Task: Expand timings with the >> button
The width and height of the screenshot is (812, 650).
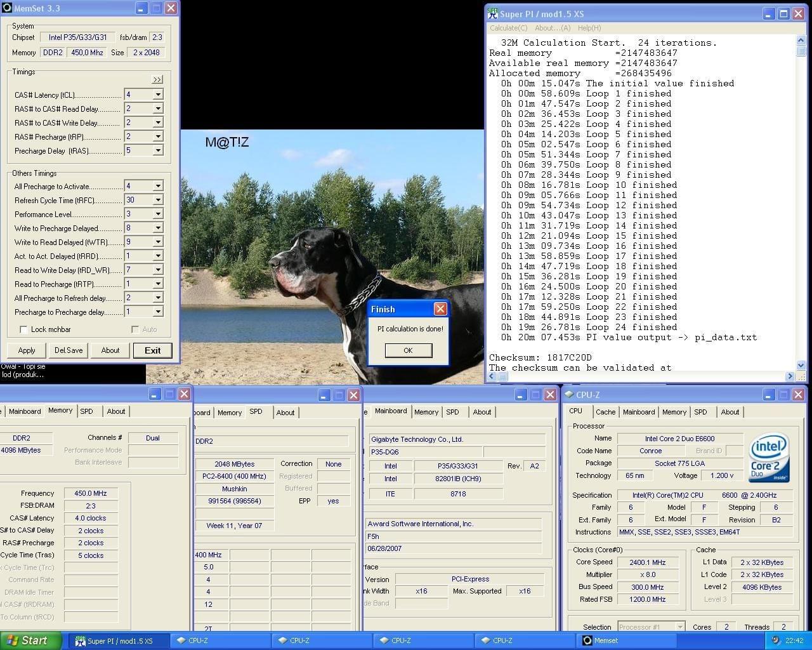Action: [x=157, y=79]
